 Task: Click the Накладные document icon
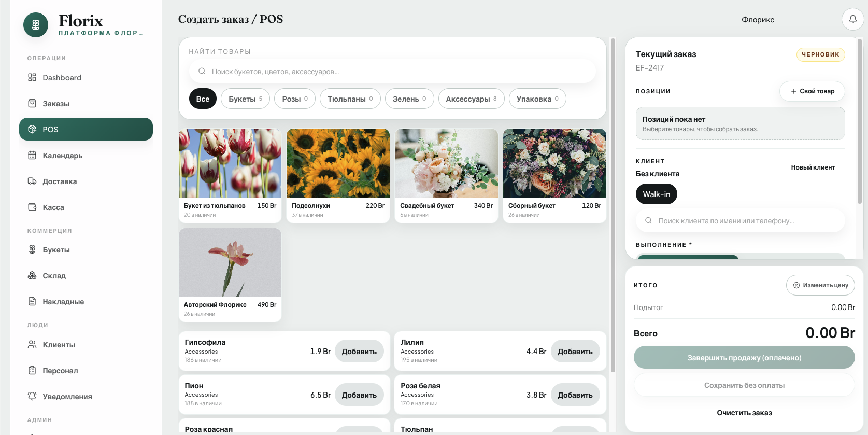click(x=32, y=301)
